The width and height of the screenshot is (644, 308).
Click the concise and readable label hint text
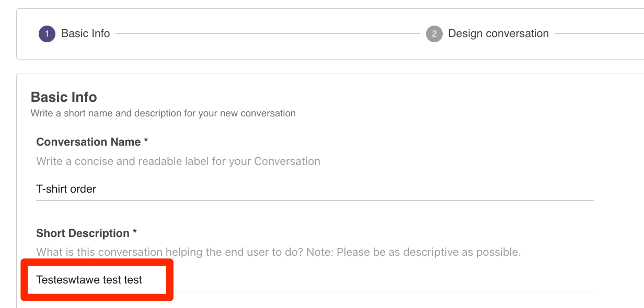coord(178,161)
